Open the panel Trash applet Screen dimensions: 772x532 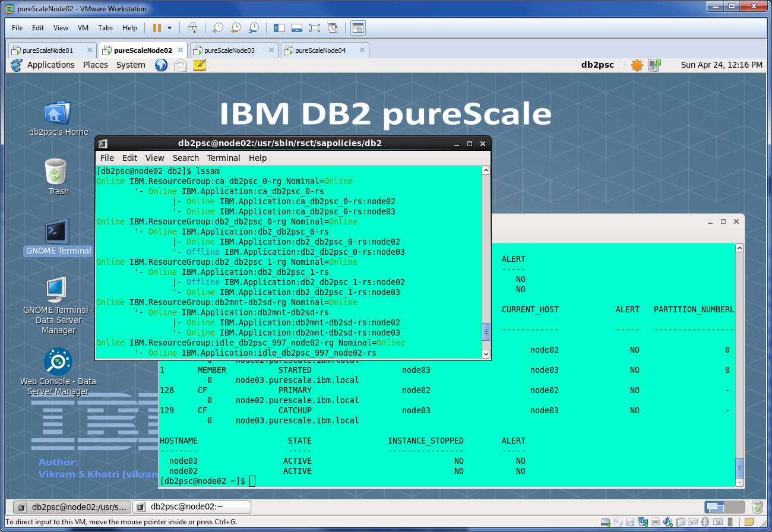[757, 507]
